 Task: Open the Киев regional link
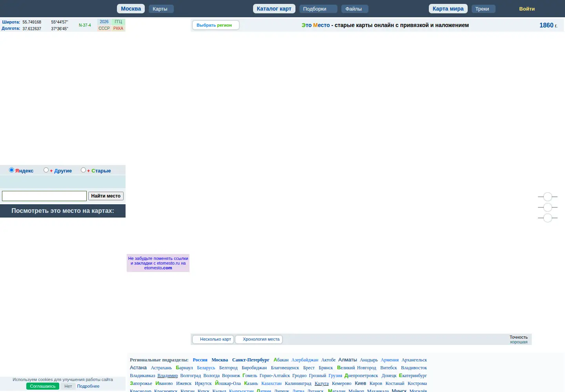(x=360, y=383)
